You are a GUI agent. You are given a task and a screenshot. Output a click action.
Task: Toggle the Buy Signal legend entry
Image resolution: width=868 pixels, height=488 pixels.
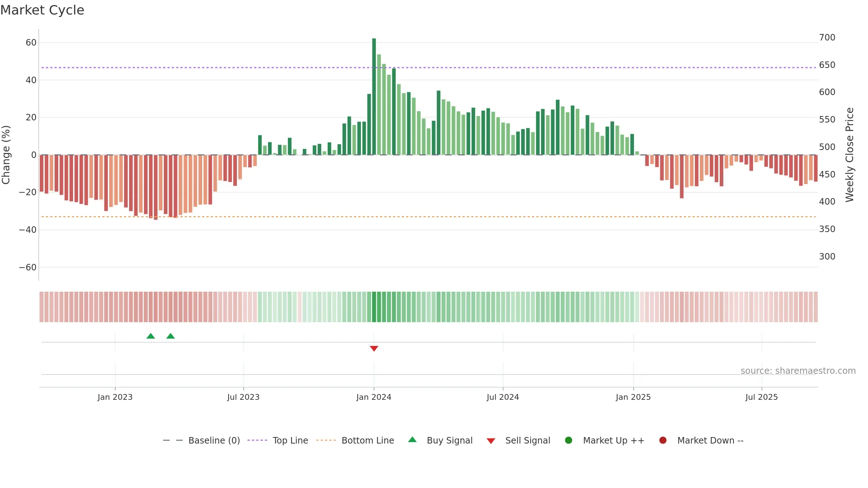(x=440, y=440)
